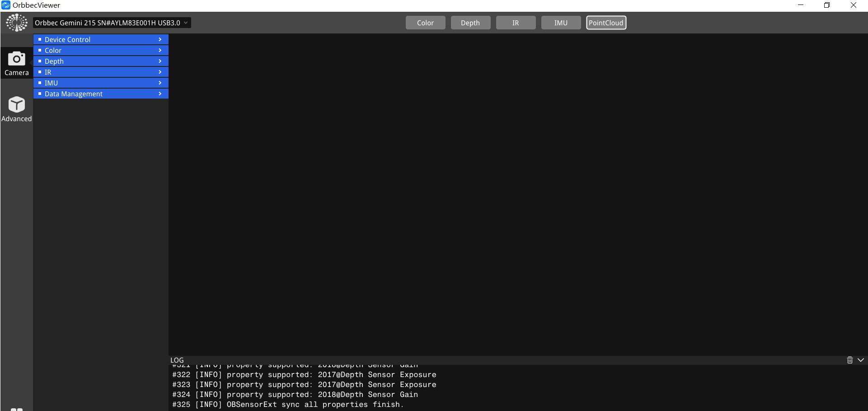Open the Orbbec Gemini 215 device dropdown
868x411 pixels.
coord(112,23)
